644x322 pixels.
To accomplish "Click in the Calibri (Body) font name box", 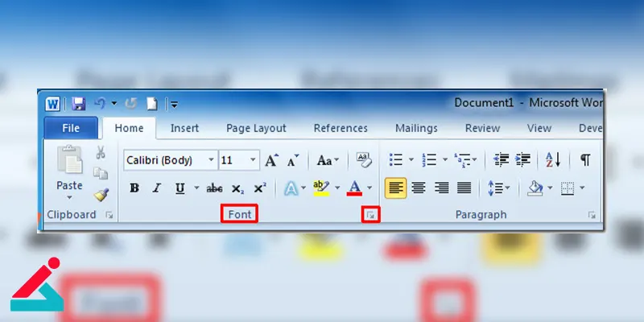I will pyautogui.click(x=164, y=160).
